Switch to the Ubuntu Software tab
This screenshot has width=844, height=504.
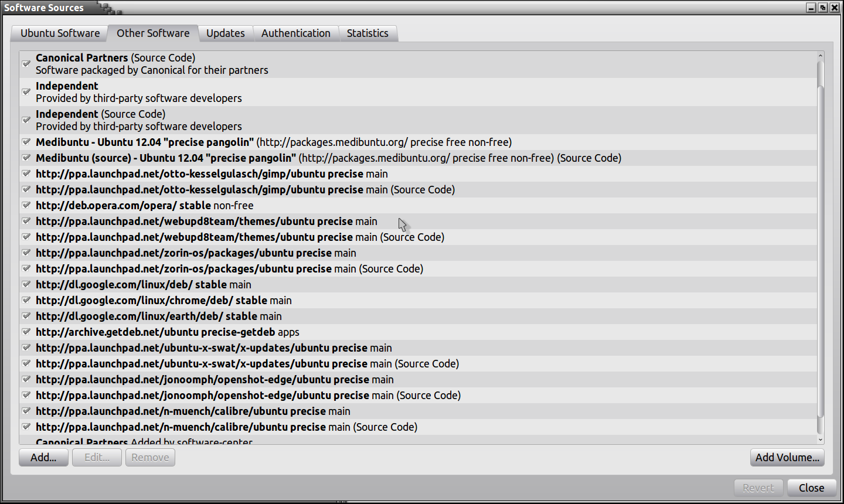pyautogui.click(x=60, y=33)
